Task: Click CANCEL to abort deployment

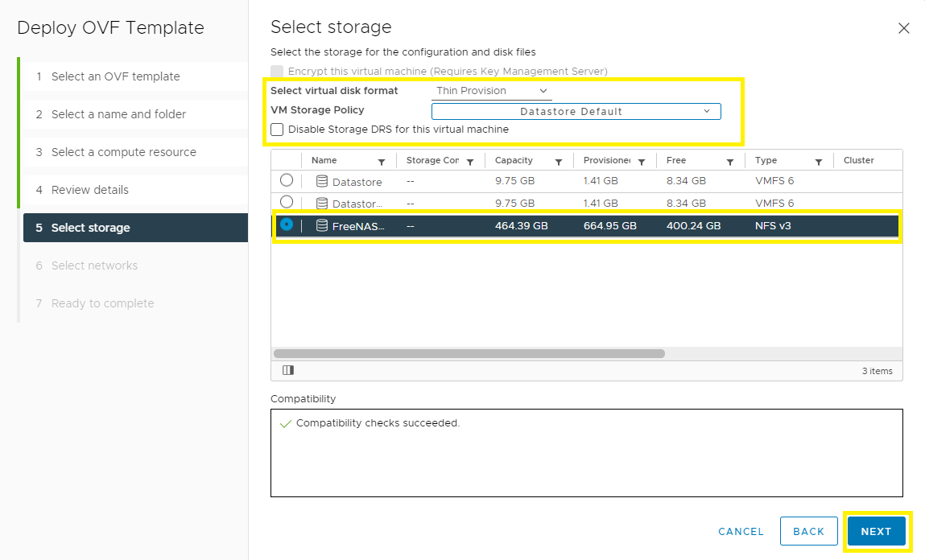Action: click(x=741, y=531)
